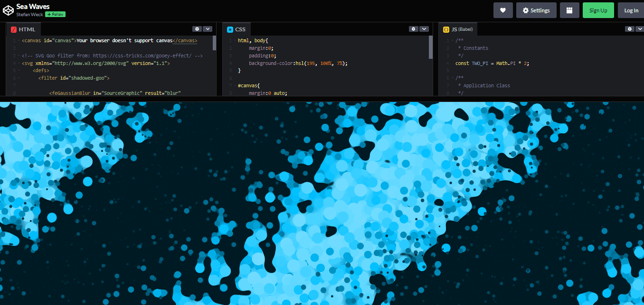The width and height of the screenshot is (644, 305).
Task: Open the pen Settings dialog
Action: [536, 10]
